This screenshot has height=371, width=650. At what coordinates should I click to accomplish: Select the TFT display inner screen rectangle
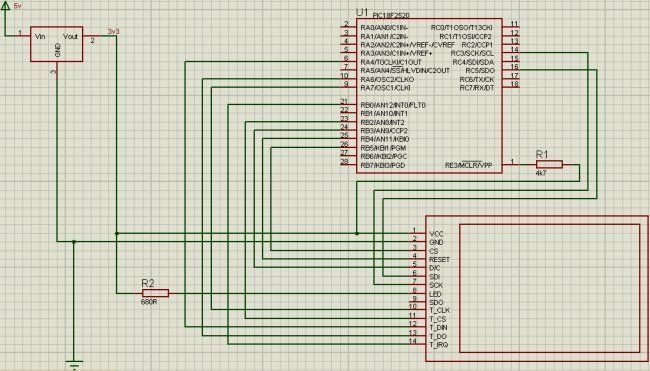pyautogui.click(x=550, y=288)
